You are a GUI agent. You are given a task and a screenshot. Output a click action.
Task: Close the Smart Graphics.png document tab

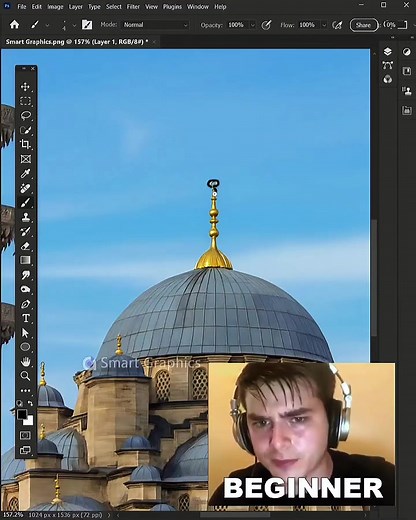(154, 42)
